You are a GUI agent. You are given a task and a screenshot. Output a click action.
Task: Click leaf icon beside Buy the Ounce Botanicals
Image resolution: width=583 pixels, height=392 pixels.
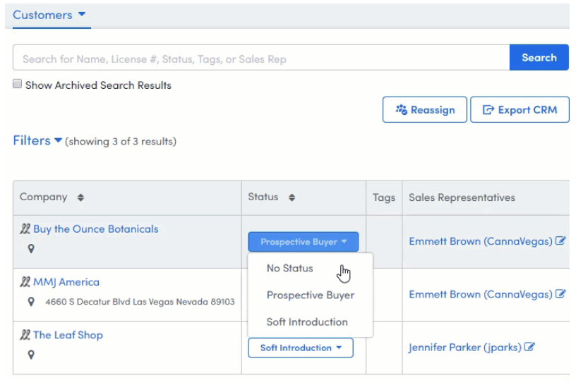[x=25, y=229]
